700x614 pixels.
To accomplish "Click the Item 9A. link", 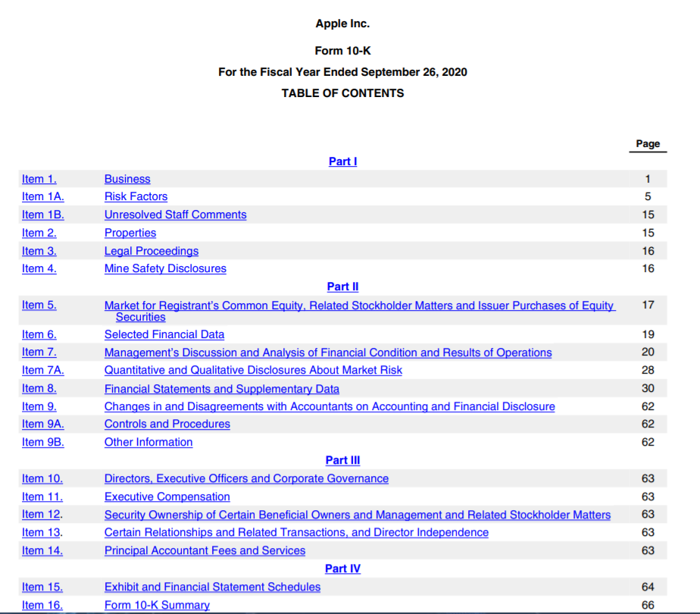I will [43, 424].
